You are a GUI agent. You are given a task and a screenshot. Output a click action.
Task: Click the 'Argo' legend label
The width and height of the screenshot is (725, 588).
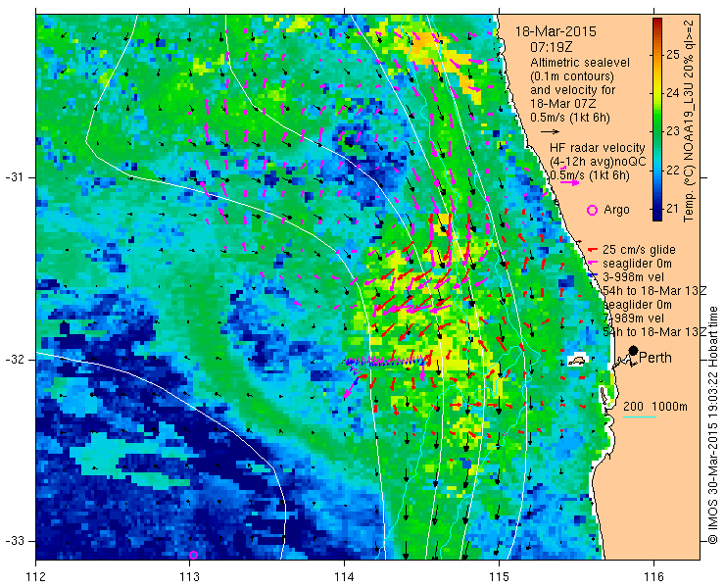click(616, 210)
